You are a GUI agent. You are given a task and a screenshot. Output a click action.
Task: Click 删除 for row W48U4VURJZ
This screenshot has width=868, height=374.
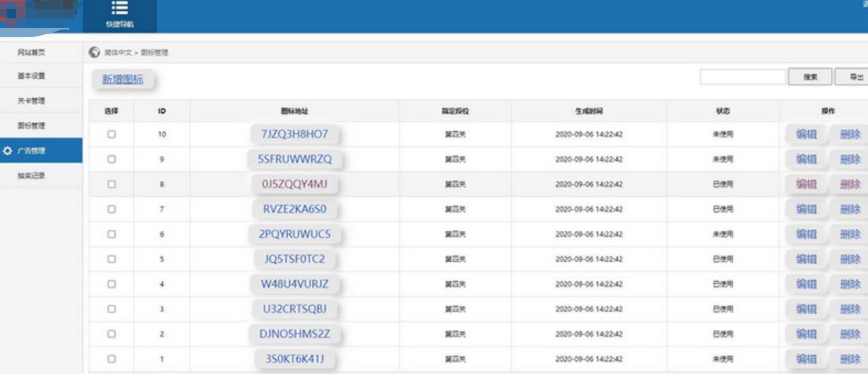click(850, 284)
